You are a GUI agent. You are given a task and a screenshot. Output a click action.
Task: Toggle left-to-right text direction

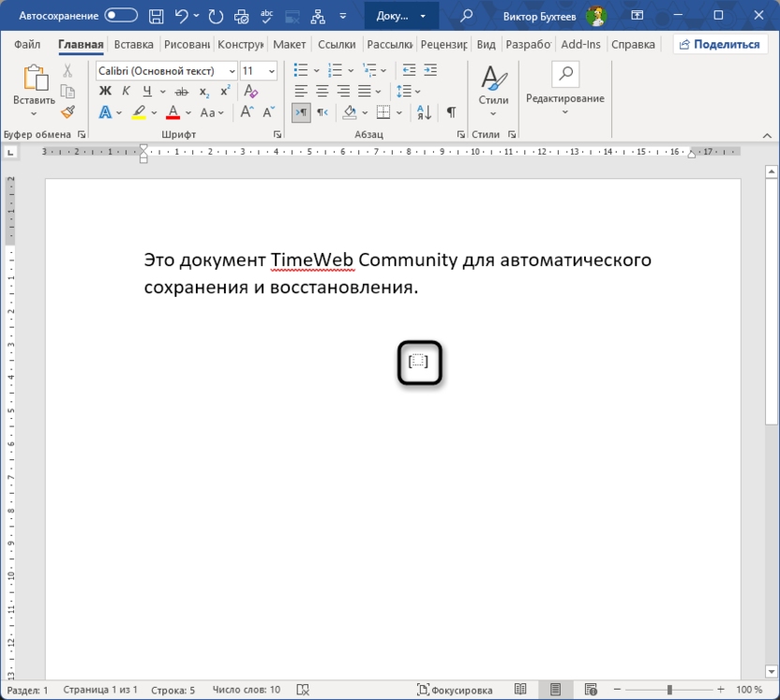click(x=301, y=112)
